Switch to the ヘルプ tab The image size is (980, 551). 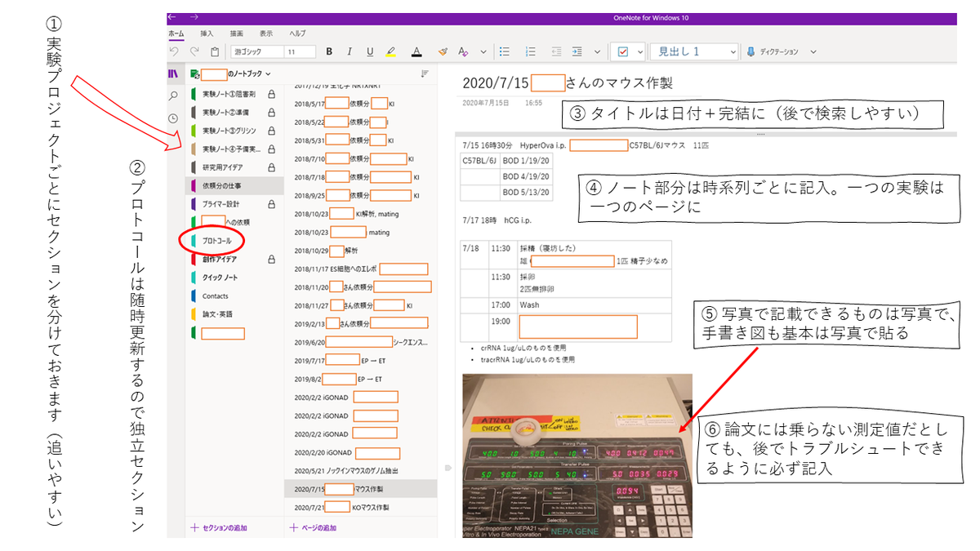point(297,33)
